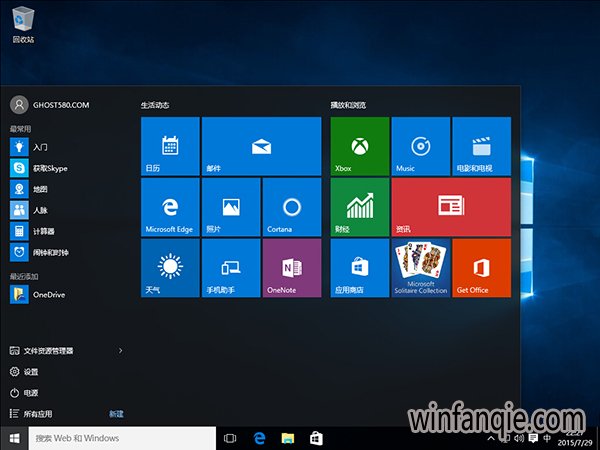This screenshot has height=450, width=600.
Task: Open the 照片 photos tile
Action: coord(231,207)
